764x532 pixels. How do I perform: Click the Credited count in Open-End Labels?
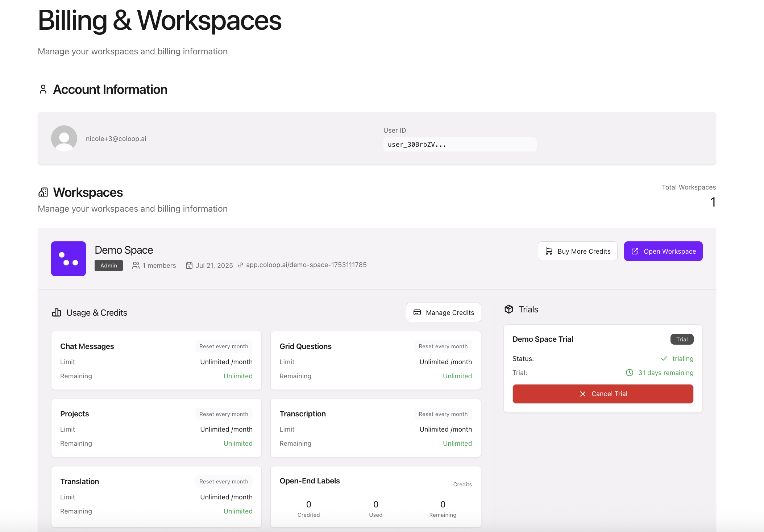pyautogui.click(x=309, y=504)
